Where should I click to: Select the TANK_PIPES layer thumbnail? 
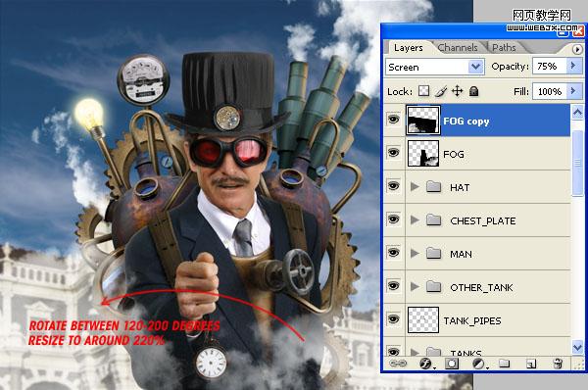(423, 319)
